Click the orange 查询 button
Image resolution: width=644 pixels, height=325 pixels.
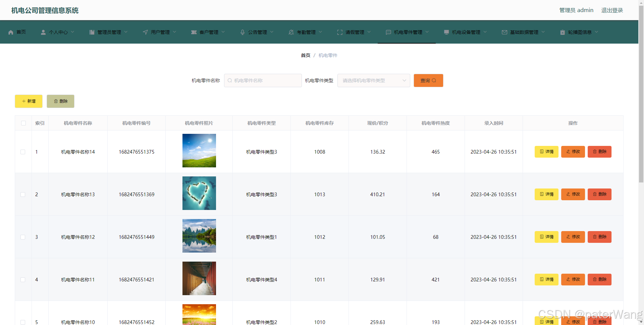click(428, 80)
